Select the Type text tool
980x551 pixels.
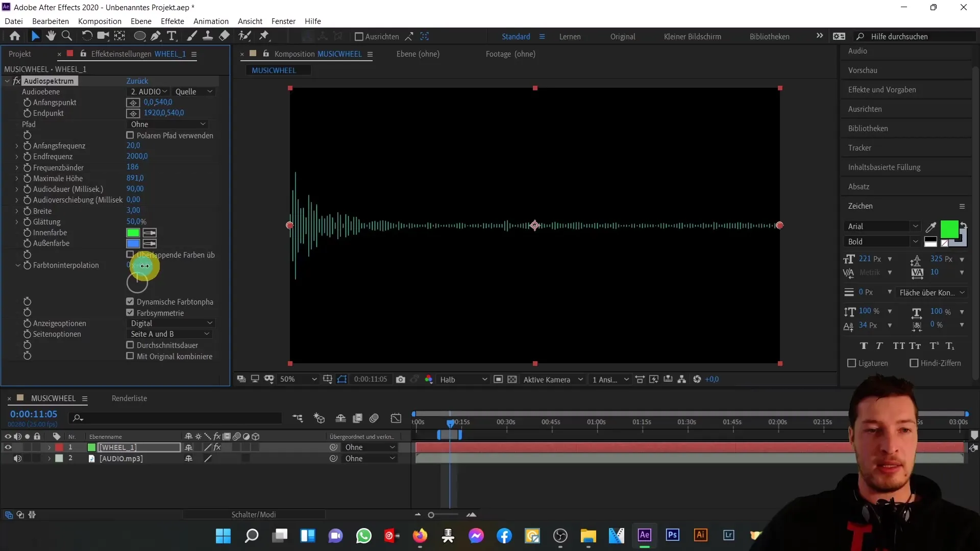click(x=172, y=36)
